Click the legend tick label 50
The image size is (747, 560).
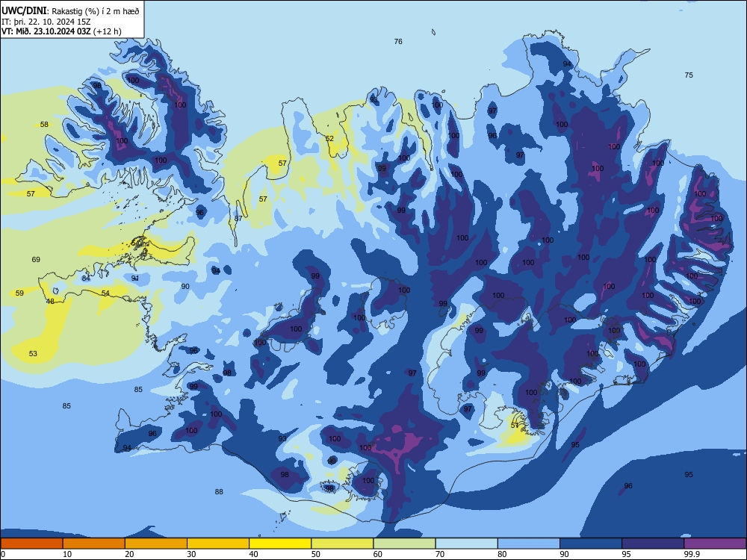click(x=316, y=554)
